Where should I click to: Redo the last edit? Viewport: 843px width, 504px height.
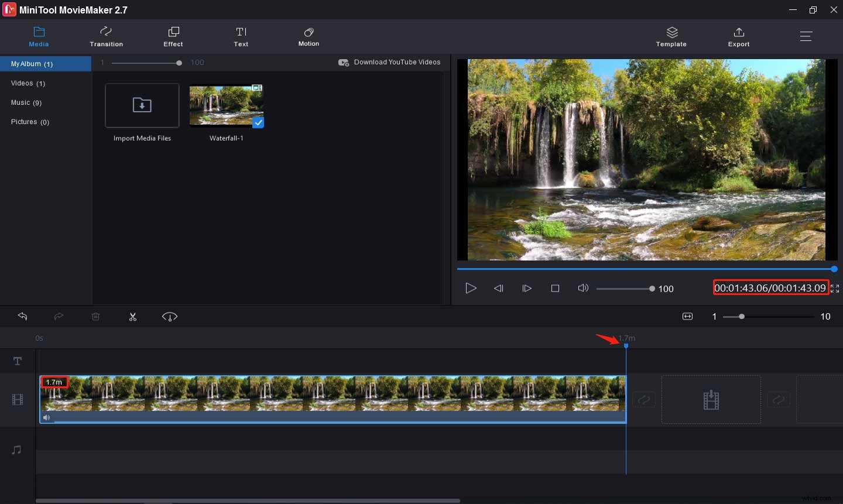[59, 316]
